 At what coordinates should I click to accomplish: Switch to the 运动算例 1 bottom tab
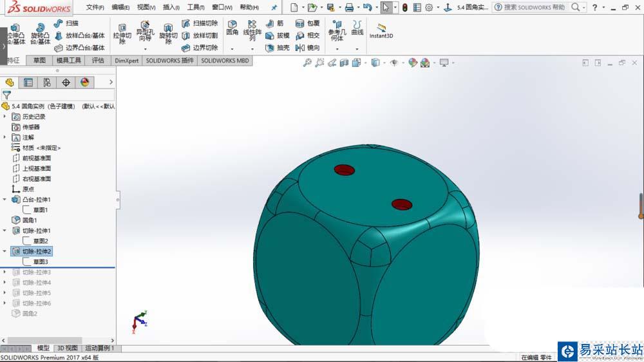(99, 348)
